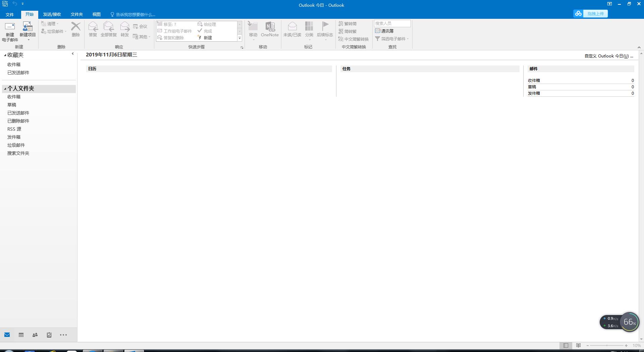The height and width of the screenshot is (352, 644).
Task: Click the cloud drag-upload (拖拽上传) button
Action: click(x=591, y=14)
